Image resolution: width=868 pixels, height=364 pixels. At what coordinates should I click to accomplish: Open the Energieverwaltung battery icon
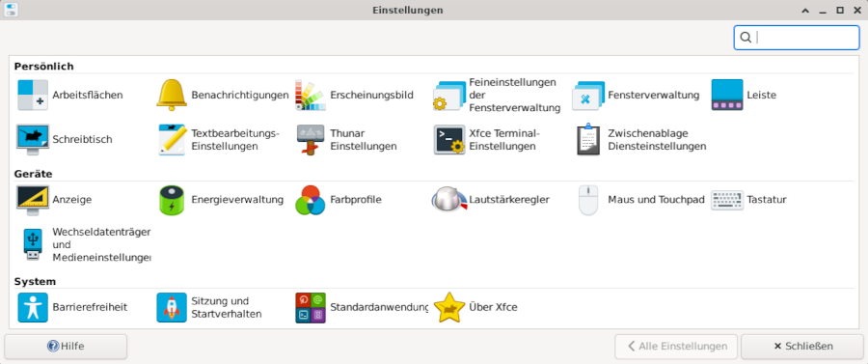pos(172,200)
